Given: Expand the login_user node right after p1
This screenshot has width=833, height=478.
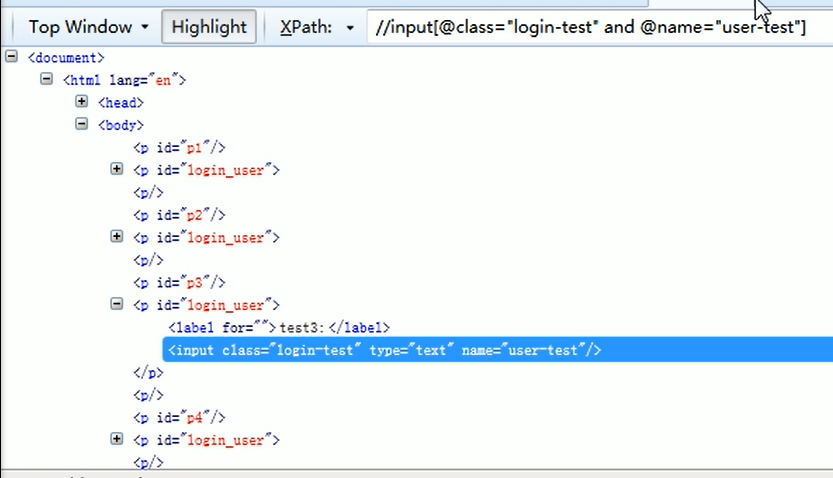Looking at the screenshot, I should click(x=116, y=169).
